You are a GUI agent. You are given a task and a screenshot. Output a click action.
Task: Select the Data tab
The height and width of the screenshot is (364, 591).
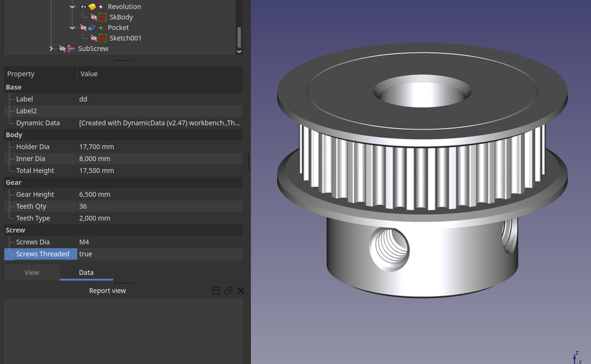pyautogui.click(x=86, y=272)
